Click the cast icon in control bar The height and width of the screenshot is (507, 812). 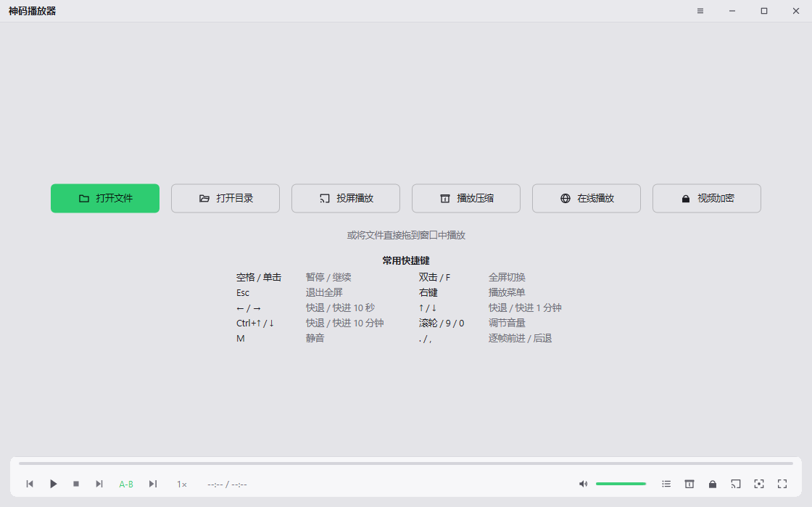click(736, 484)
